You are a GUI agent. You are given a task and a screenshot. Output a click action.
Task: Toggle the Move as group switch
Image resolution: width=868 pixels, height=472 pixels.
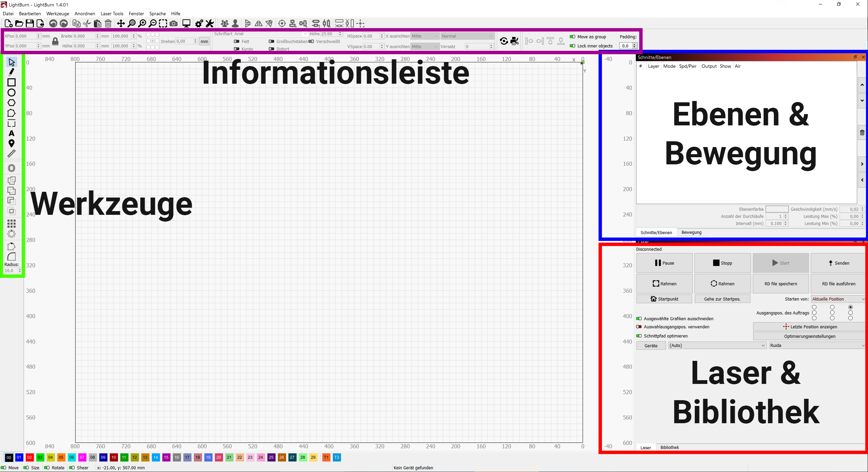coord(572,37)
